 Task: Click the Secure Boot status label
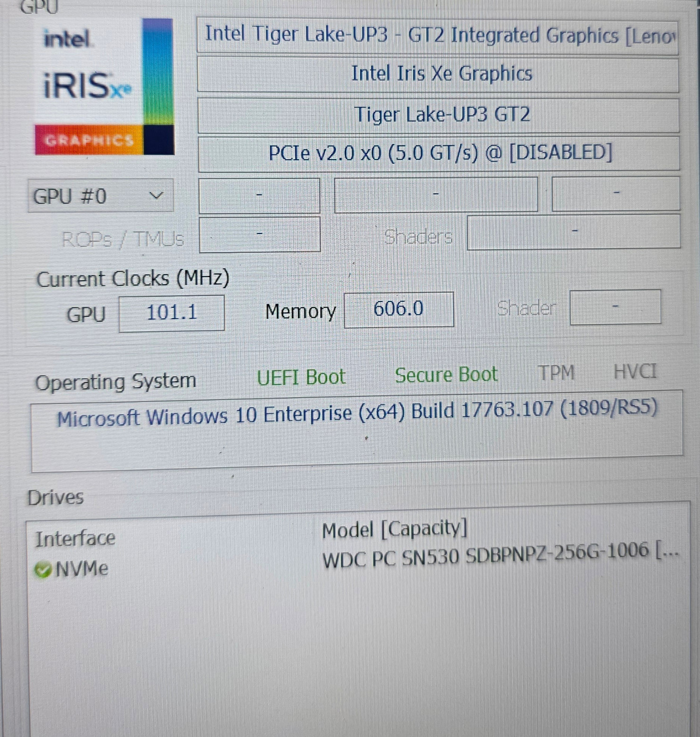pos(446,375)
